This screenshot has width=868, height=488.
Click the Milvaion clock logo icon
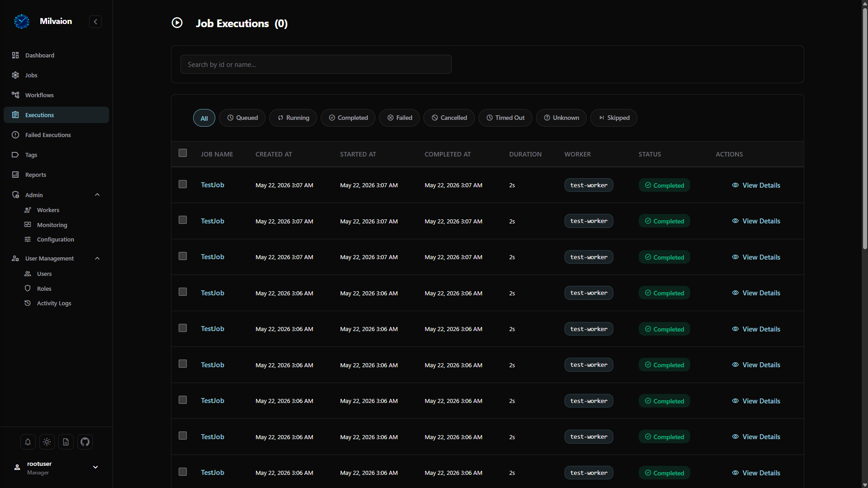coord(21,21)
